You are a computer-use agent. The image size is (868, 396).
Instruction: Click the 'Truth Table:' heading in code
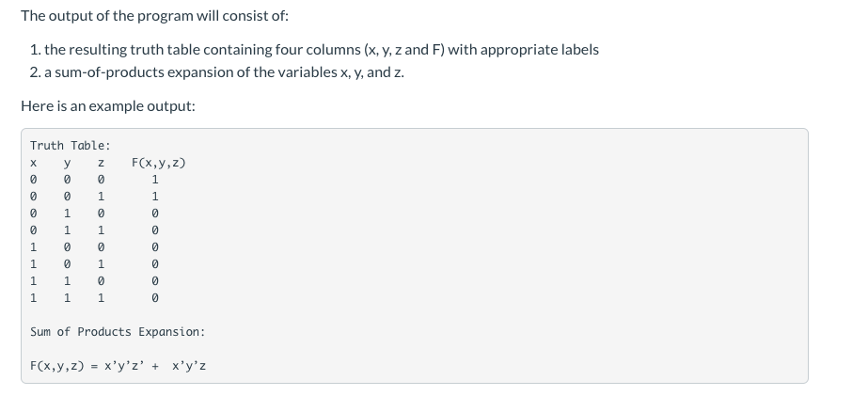click(71, 146)
